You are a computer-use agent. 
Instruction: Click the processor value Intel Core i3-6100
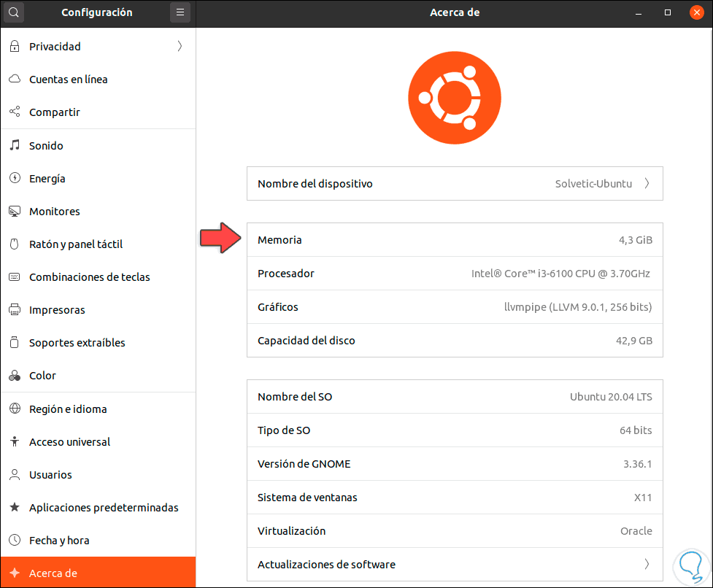click(x=560, y=274)
